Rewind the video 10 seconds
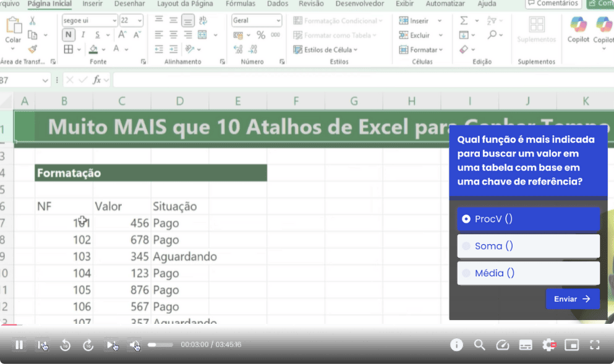The image size is (614, 364). click(x=65, y=345)
